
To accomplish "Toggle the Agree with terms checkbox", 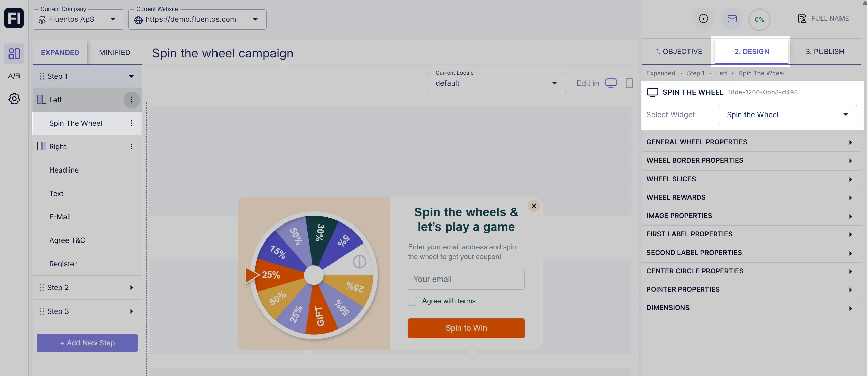I will point(412,301).
